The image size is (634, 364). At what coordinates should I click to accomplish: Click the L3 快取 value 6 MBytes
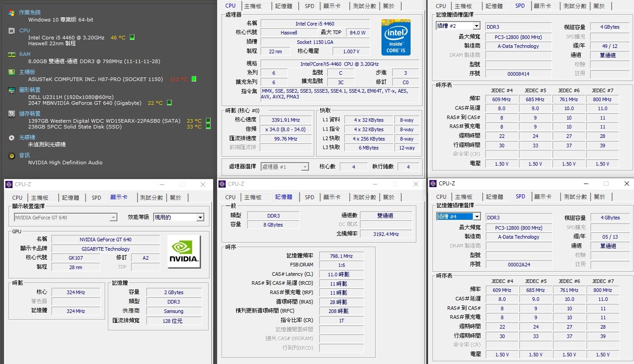[368, 148]
